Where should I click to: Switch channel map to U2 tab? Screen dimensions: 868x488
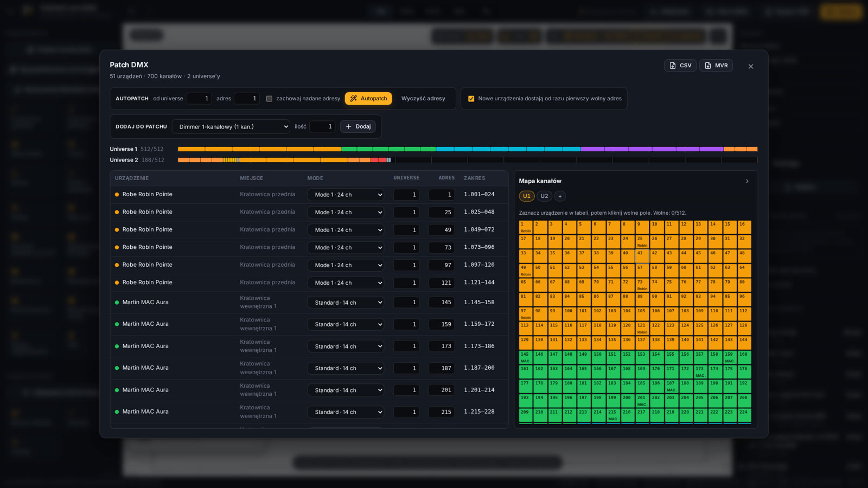(544, 196)
